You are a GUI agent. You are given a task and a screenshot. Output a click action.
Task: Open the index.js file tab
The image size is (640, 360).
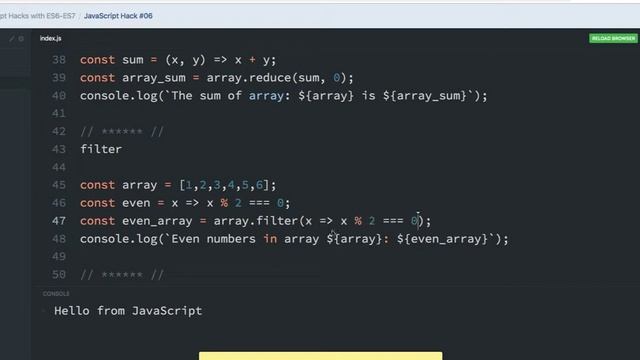coord(51,38)
